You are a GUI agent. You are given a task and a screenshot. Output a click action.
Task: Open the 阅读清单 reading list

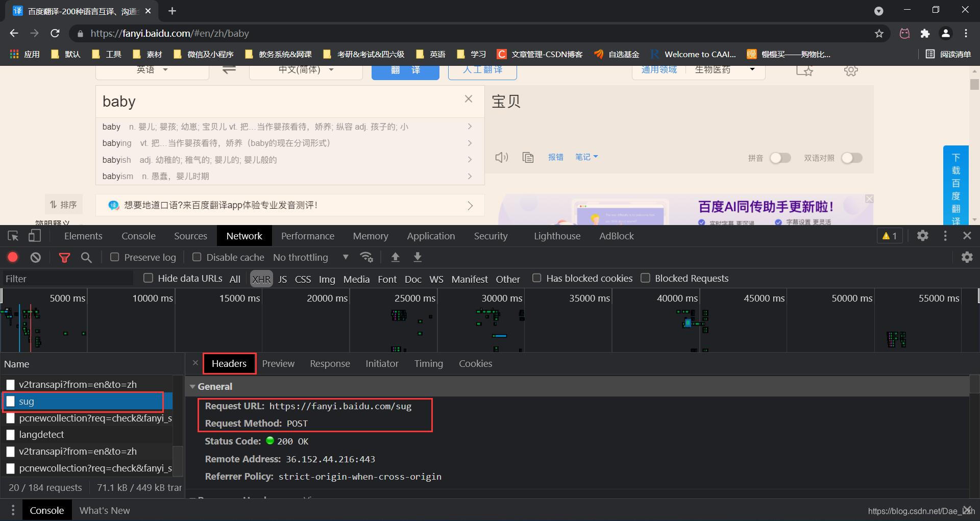point(948,54)
